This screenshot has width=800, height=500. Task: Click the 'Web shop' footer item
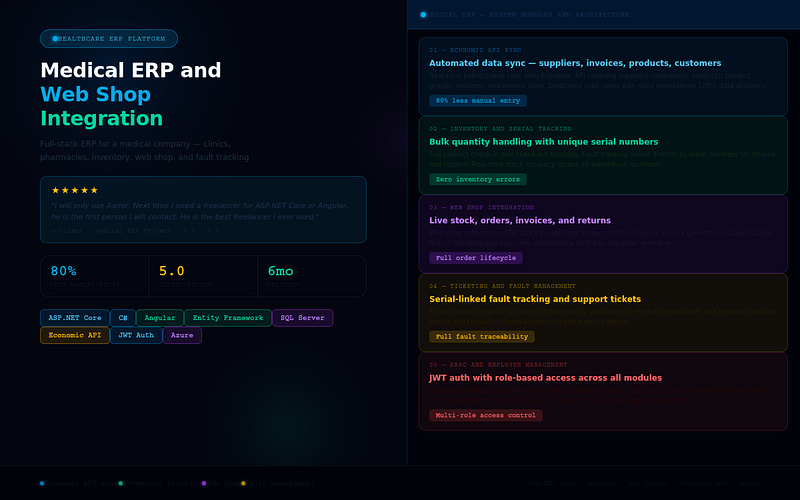coord(224,483)
